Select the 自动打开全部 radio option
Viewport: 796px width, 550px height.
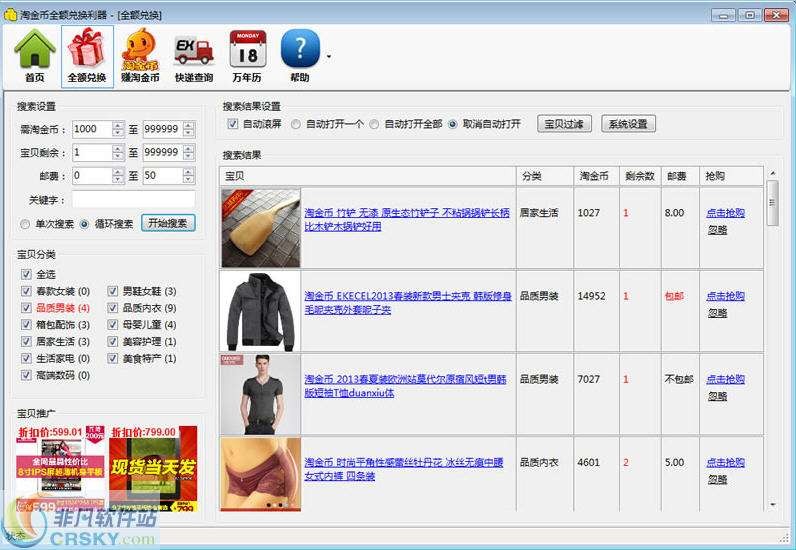(x=374, y=124)
